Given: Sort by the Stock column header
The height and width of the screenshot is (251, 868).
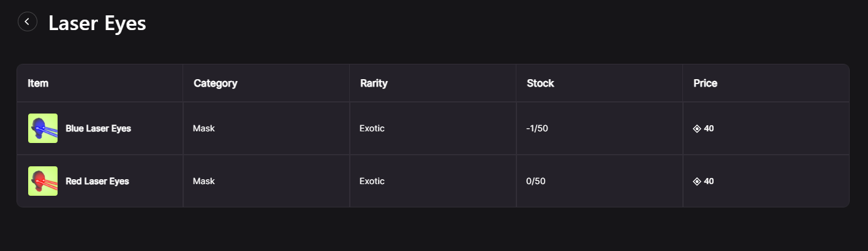Looking at the screenshot, I should (540, 83).
